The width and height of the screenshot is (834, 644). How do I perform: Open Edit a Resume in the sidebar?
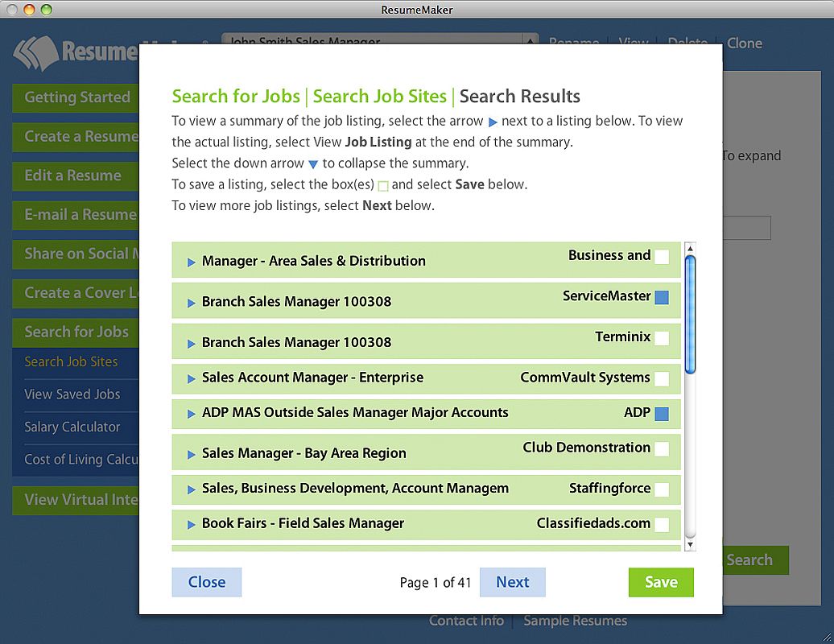click(76, 176)
